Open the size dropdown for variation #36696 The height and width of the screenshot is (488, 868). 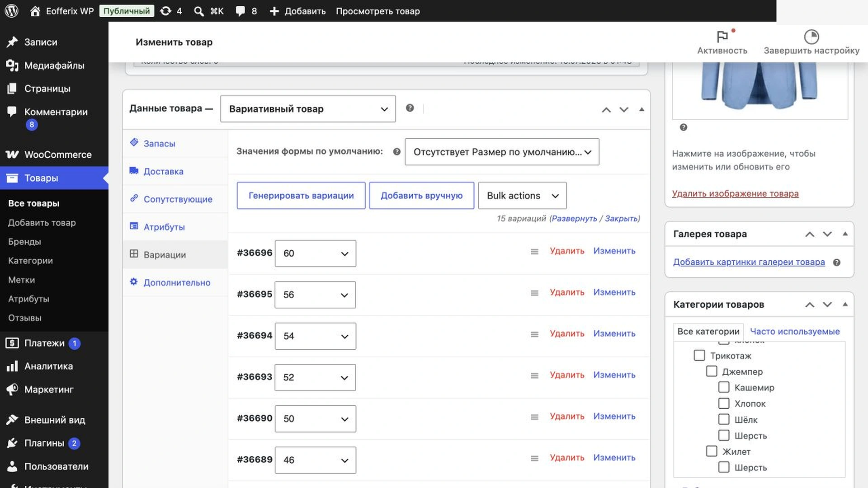pyautogui.click(x=315, y=253)
